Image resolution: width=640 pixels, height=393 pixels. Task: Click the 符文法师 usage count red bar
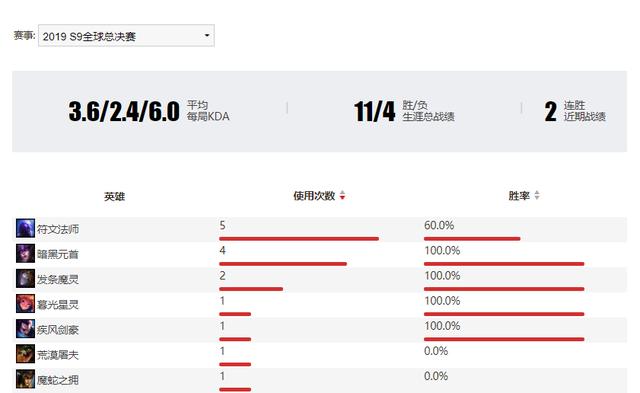click(299, 239)
